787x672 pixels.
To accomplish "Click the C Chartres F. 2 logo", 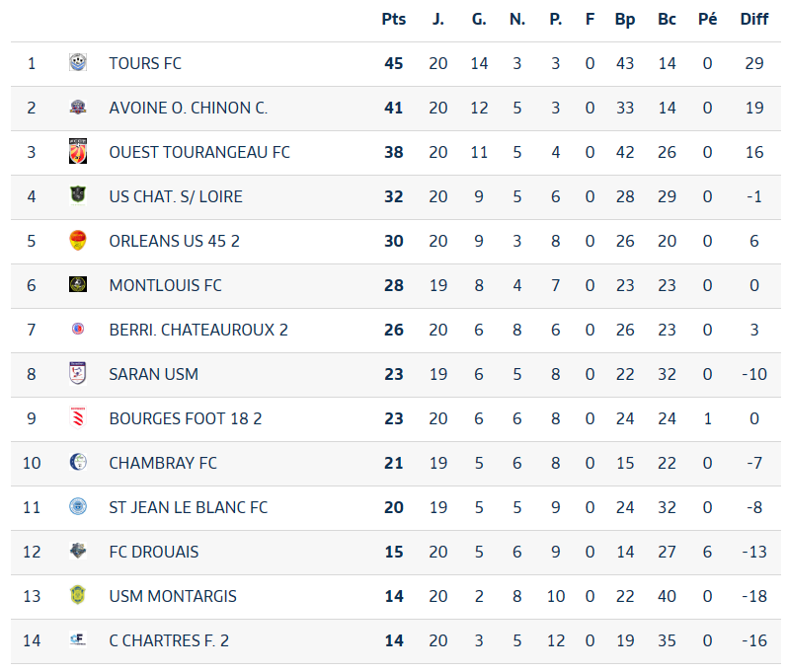I will point(78,639).
